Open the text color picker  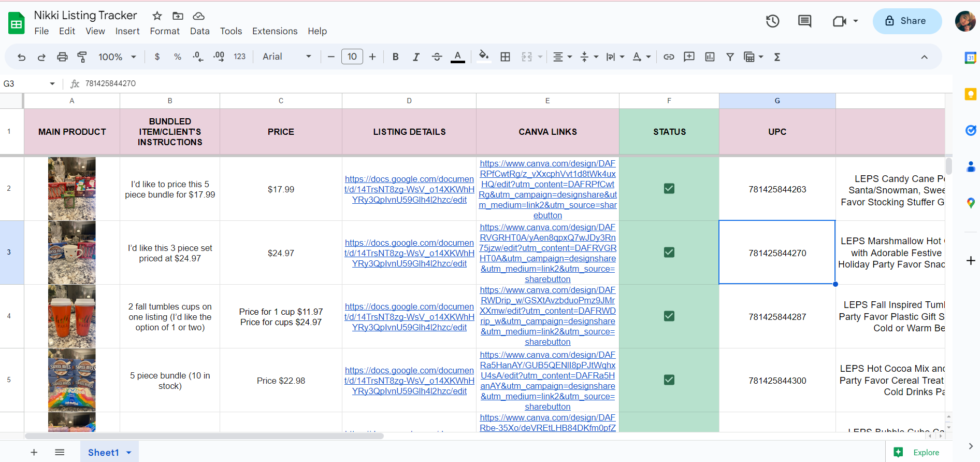457,57
